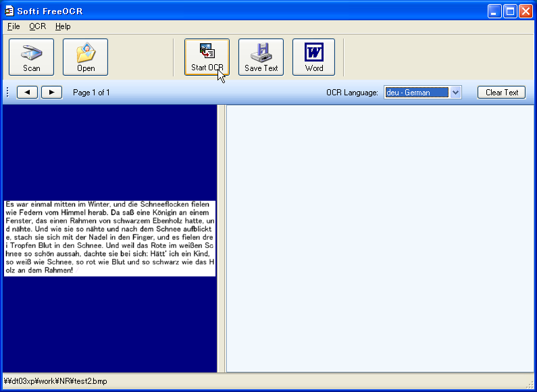Screen dimensions: 537x392
Task: Go to the previous page arrow
Action: [x=27, y=92]
